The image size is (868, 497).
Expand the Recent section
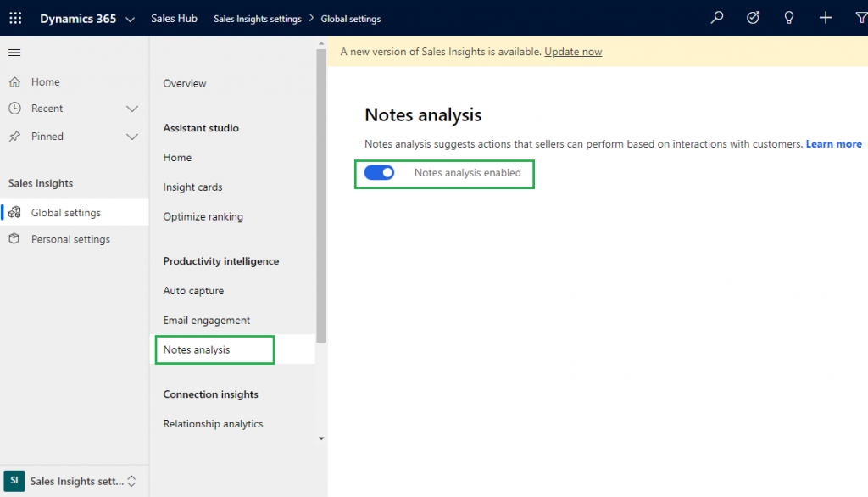click(132, 109)
